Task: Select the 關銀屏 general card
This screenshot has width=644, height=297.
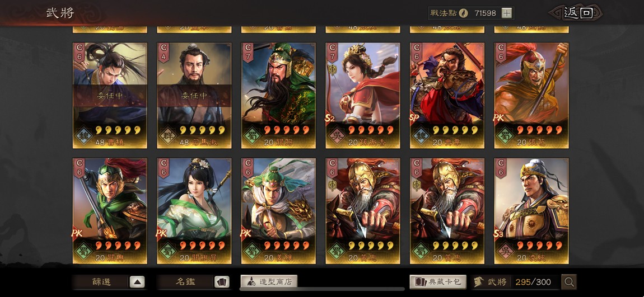Action: 194,211
